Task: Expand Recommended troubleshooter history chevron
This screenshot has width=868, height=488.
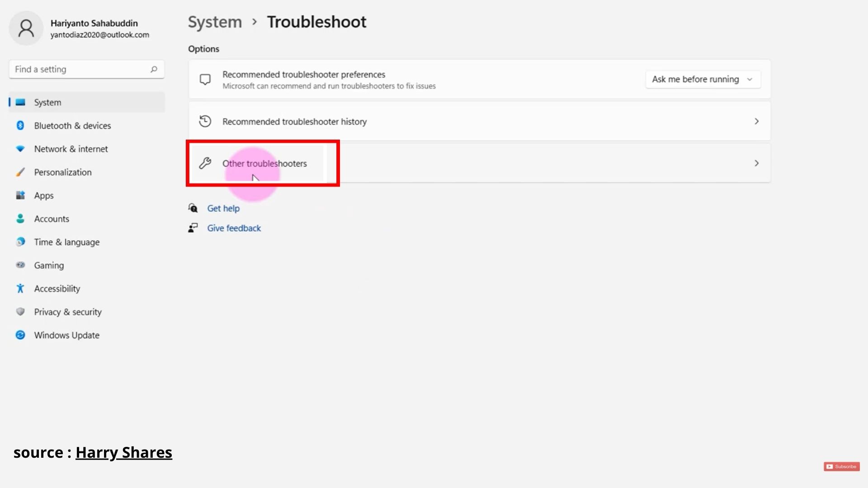Action: [756, 121]
